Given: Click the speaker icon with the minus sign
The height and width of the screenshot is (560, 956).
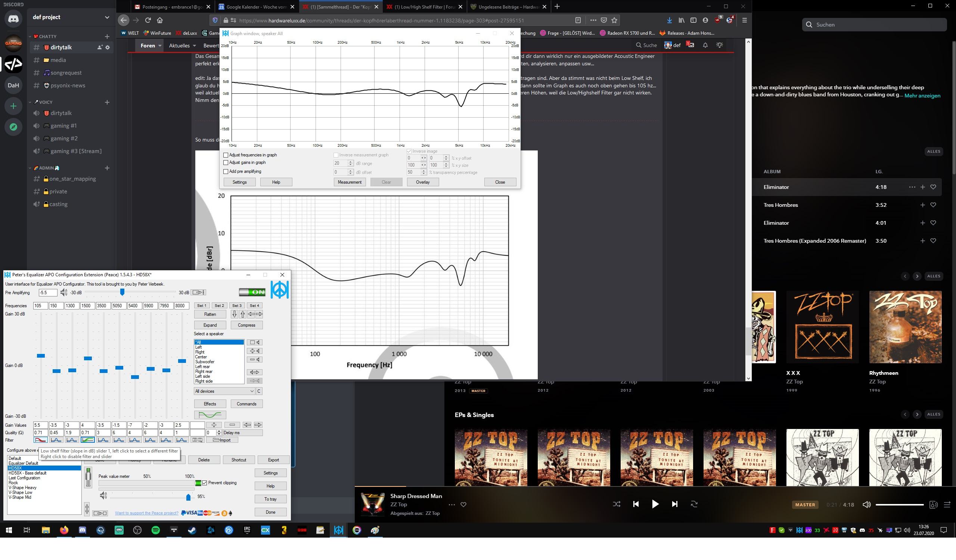Looking at the screenshot, I should (255, 360).
